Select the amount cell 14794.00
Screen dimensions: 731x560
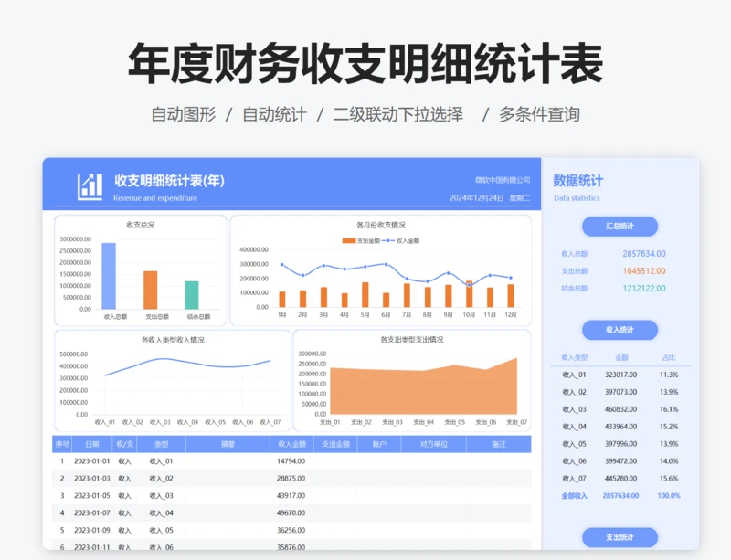coord(291,461)
